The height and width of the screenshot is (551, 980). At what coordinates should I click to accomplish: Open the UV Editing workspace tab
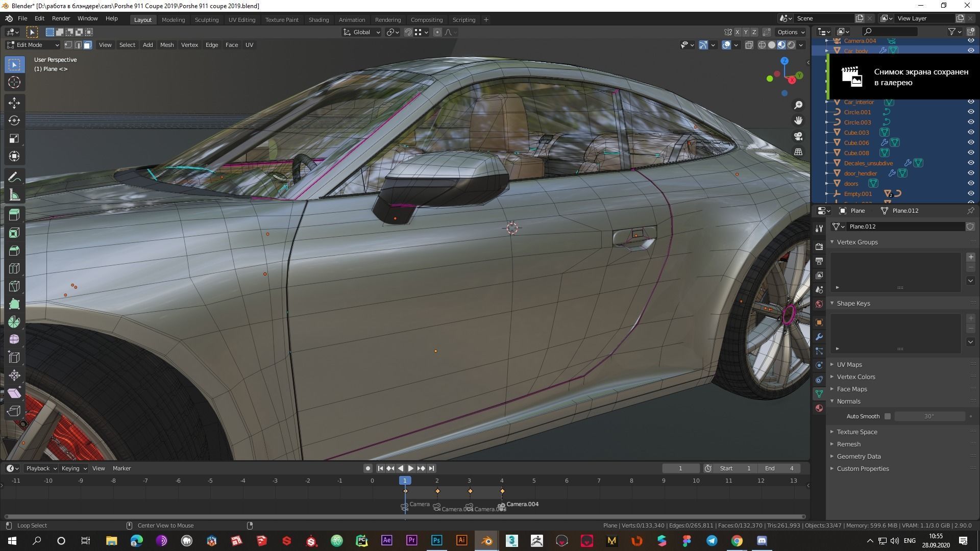tap(241, 19)
